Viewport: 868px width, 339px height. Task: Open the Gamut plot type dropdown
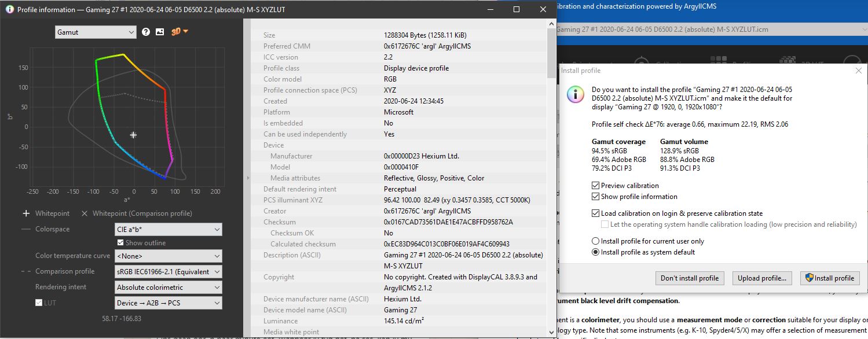(x=96, y=32)
